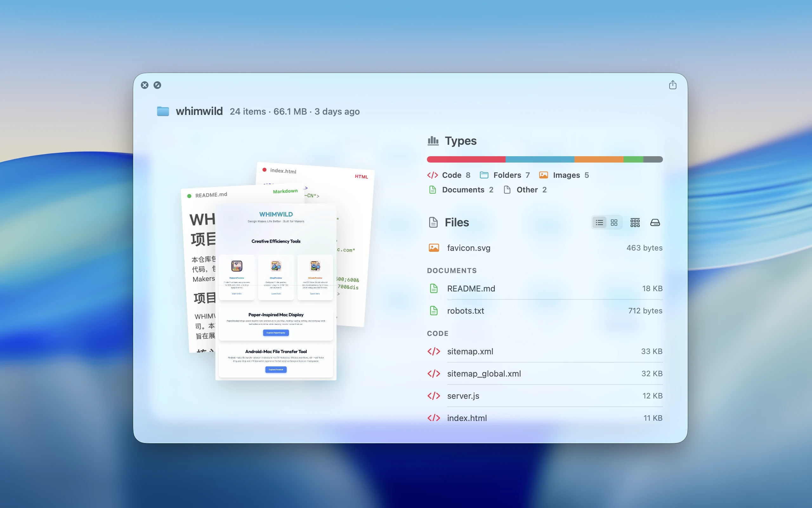Viewport: 812px width, 508px height.
Task: Open README.md in the file list
Action: [545, 289]
